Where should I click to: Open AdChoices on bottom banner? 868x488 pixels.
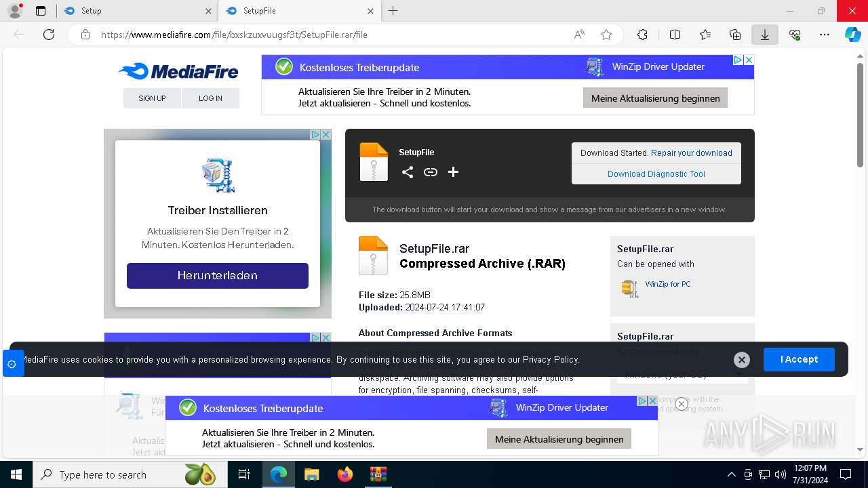pyautogui.click(x=642, y=401)
